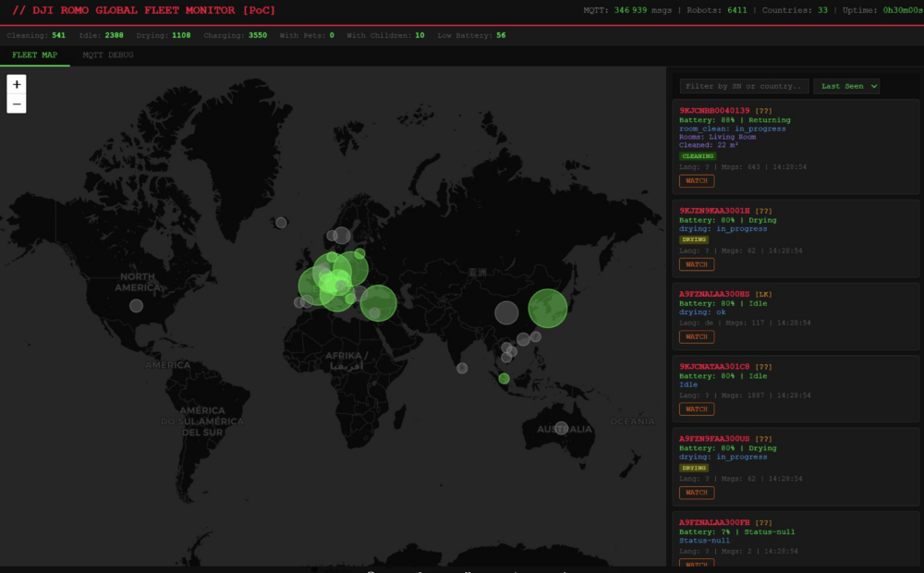Watch robot 9KJCNBB0040139
This screenshot has height=573, width=924.
point(696,181)
